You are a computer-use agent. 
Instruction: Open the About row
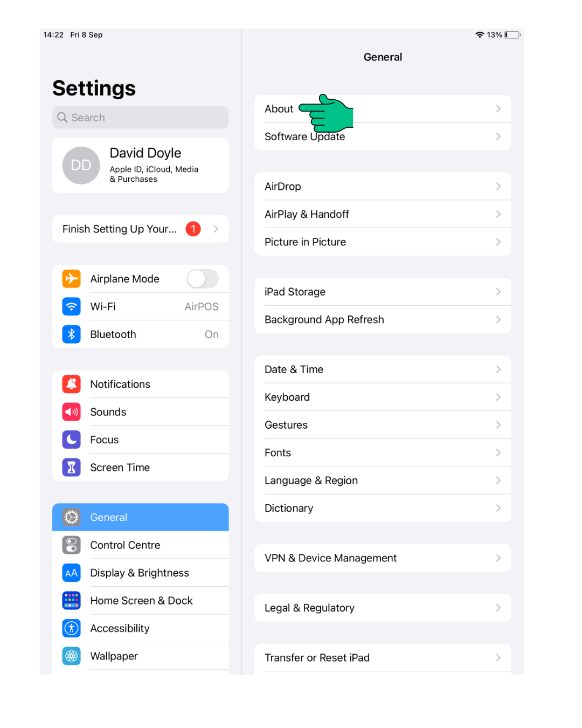click(383, 109)
